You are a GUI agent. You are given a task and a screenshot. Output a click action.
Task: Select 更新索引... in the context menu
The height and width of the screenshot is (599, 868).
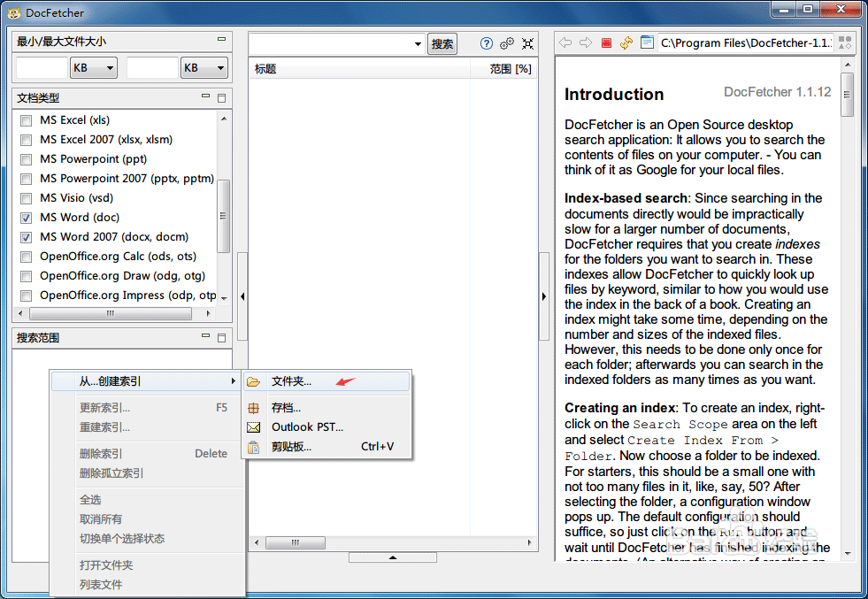[146, 408]
